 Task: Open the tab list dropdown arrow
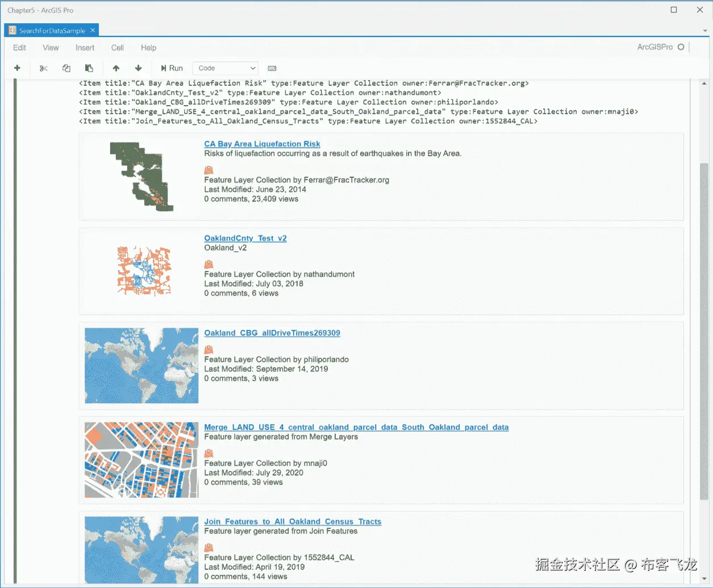pyautogui.click(x=705, y=31)
